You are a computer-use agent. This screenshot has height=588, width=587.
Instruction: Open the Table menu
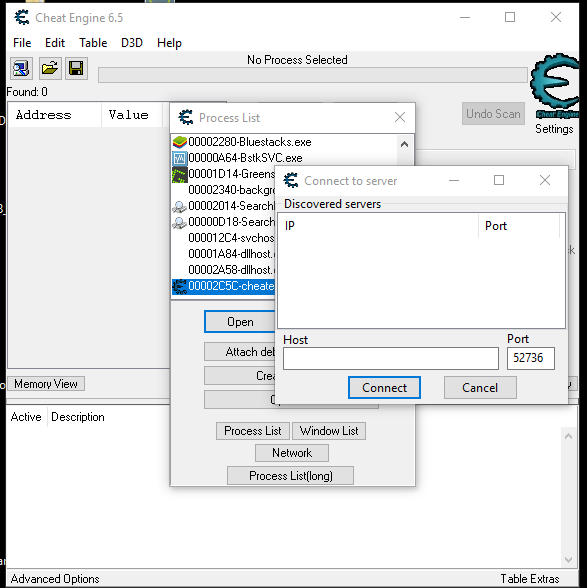click(x=93, y=43)
